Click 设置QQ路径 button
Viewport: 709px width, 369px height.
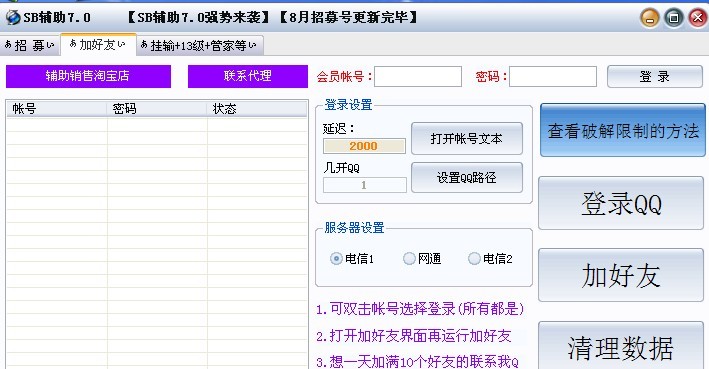[x=467, y=177]
